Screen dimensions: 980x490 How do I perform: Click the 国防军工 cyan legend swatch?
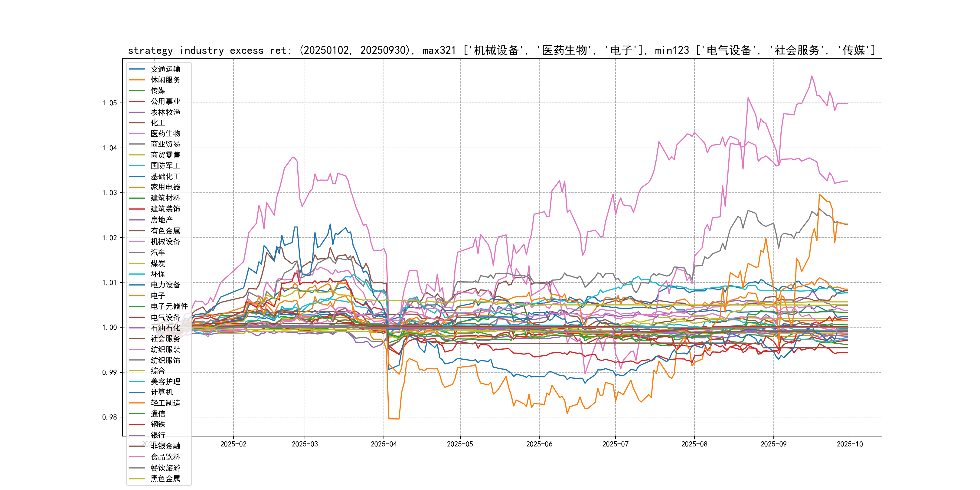click(x=137, y=166)
